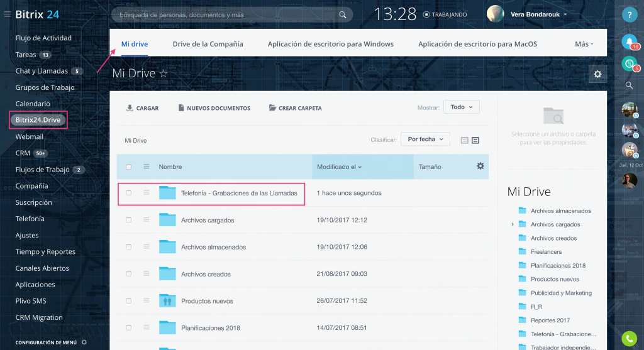Click the search magnifier in the top search bar
Image resolution: width=644 pixels, height=350 pixels.
[x=343, y=15]
